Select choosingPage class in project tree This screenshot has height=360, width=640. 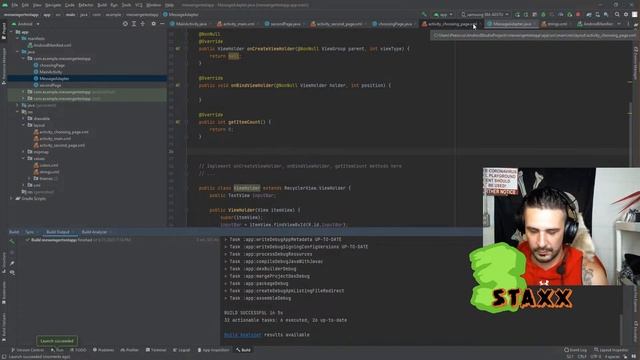coord(49,65)
